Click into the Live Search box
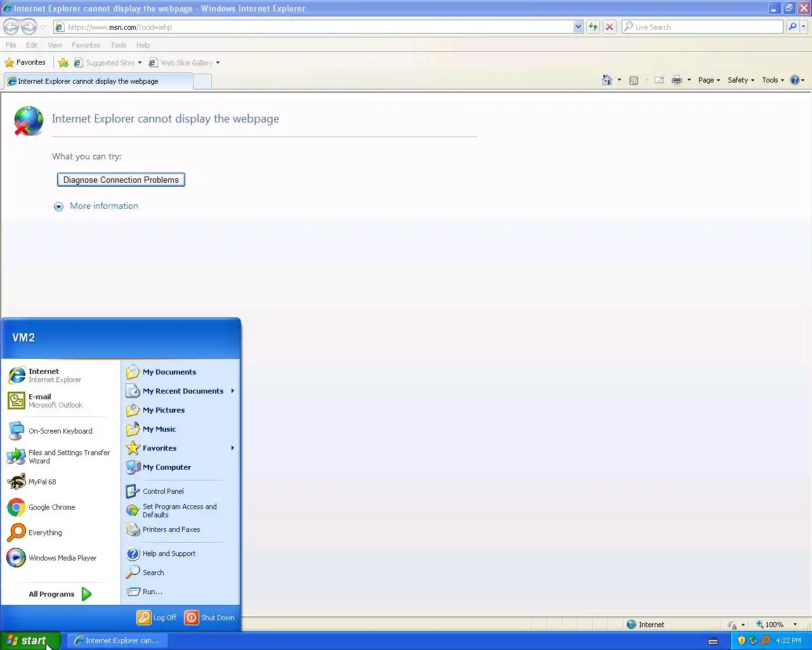 703,27
